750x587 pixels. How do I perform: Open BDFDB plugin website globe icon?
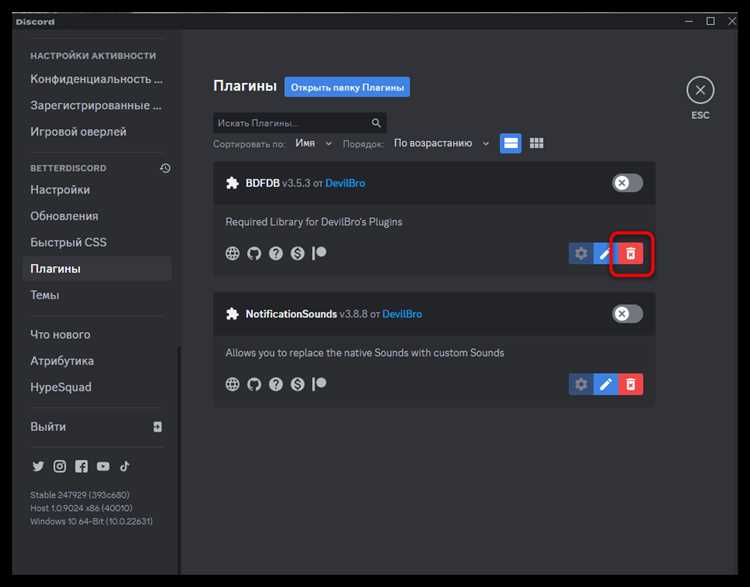[x=232, y=253]
